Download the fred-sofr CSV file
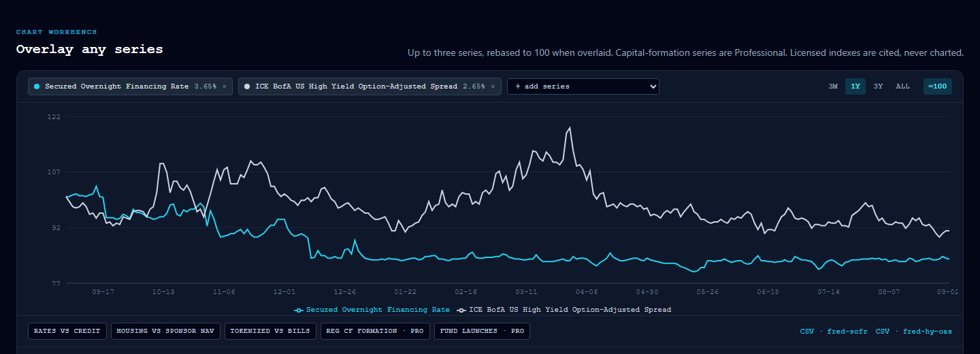The image size is (980, 354). pos(834,332)
